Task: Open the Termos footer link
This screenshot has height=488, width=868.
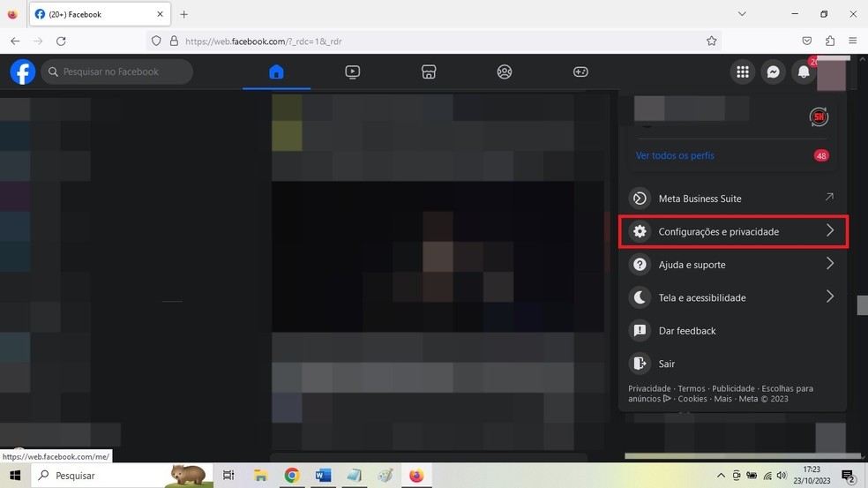Action: coord(692,389)
